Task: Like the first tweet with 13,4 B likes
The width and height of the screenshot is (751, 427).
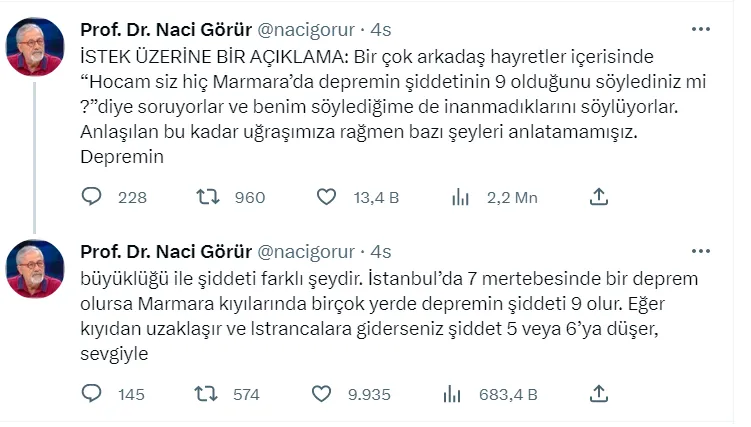Action: pyautogui.click(x=326, y=197)
